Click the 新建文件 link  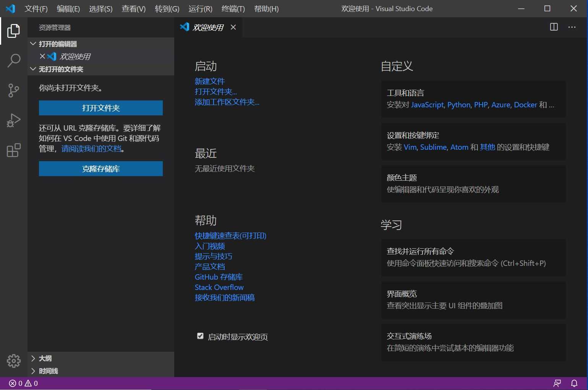(210, 81)
